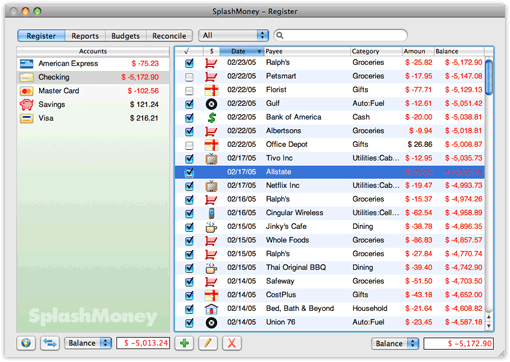Sort by the Balance column header
Image resolution: width=510 pixels, height=362 pixels.
click(x=459, y=51)
